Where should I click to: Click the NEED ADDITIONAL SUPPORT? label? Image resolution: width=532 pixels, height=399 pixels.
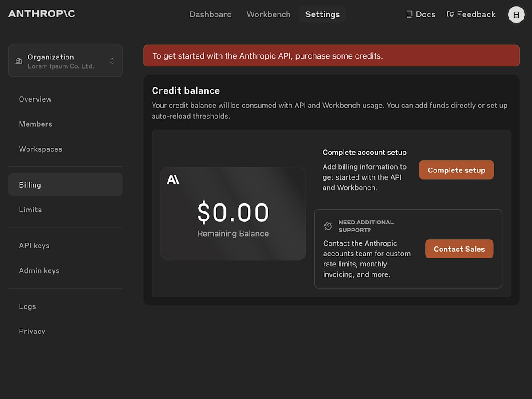366,226
